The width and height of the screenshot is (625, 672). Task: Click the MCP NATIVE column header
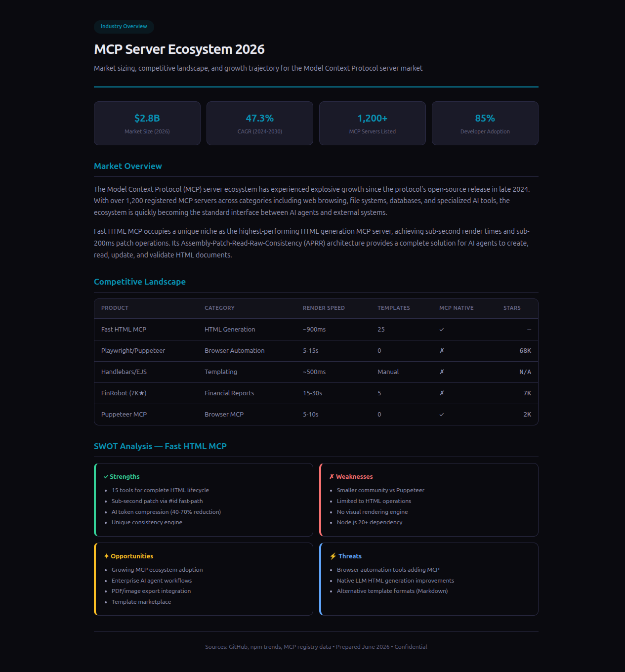(x=457, y=308)
